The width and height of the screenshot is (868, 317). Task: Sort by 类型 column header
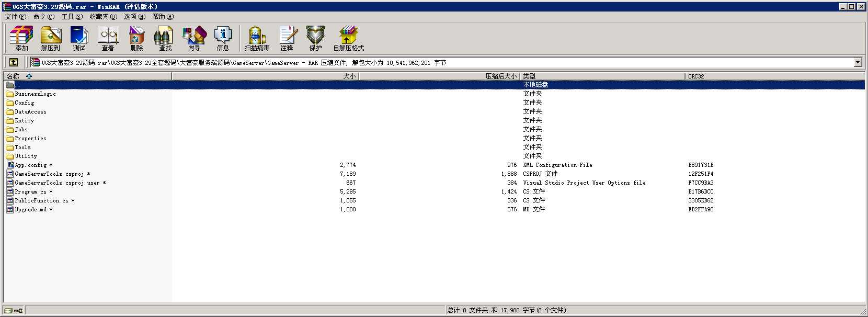[x=602, y=76]
